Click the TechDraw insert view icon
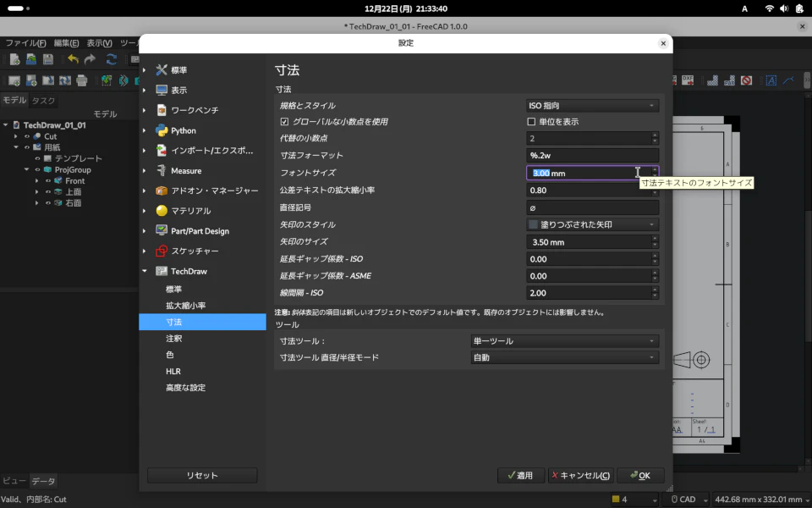 pyautogui.click(x=107, y=80)
